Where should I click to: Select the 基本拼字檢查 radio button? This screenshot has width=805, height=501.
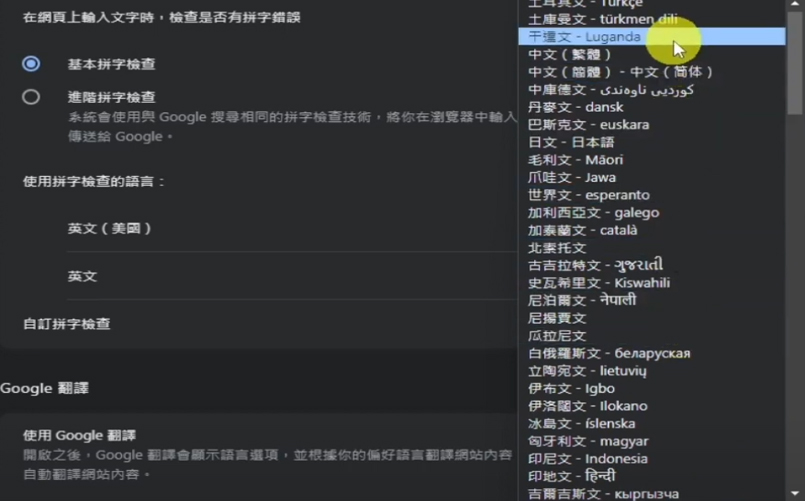click(31, 64)
